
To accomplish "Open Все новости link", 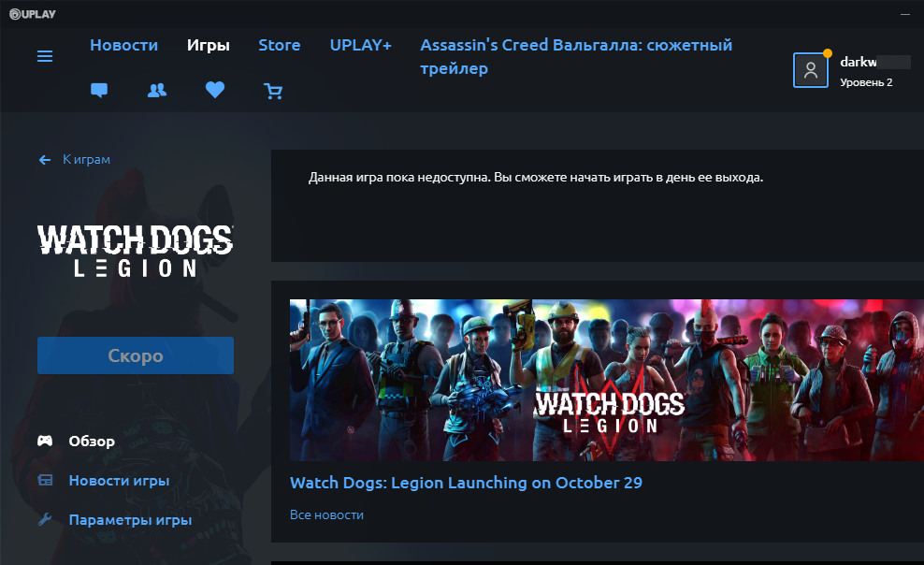I will click(x=326, y=514).
